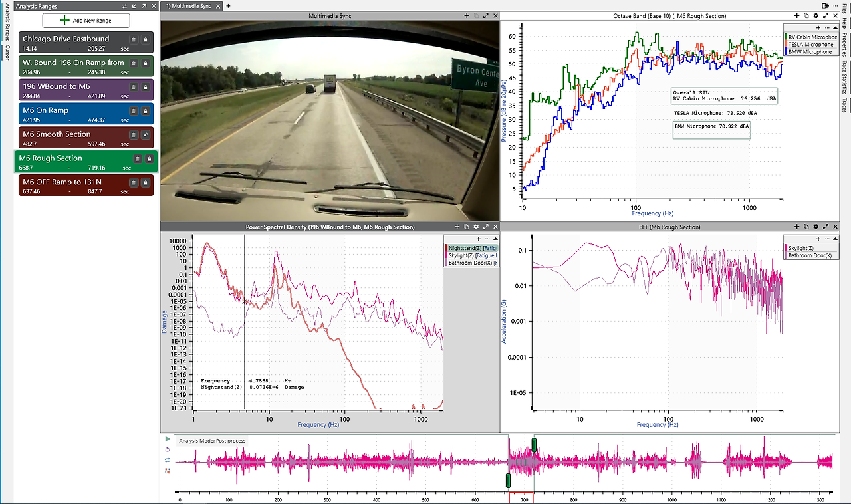Image resolution: width=851 pixels, height=504 pixels.
Task: Delete the M6 OFF Ramp to 131N range
Action: pos(134,183)
